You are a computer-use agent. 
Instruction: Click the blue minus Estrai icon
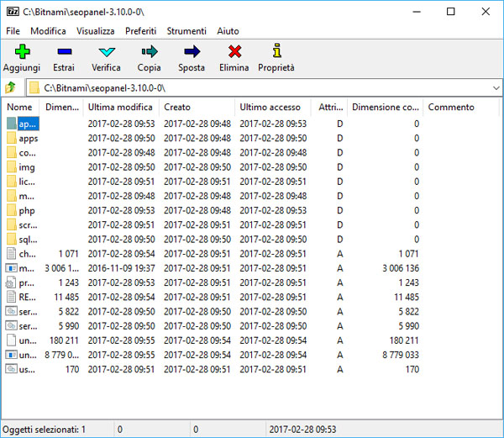point(63,52)
